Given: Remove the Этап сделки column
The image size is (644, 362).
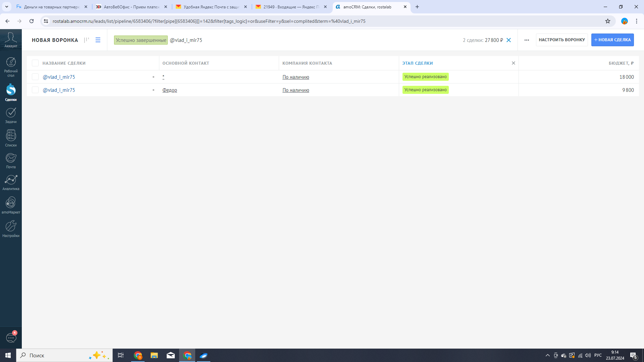Looking at the screenshot, I should pyautogui.click(x=513, y=63).
